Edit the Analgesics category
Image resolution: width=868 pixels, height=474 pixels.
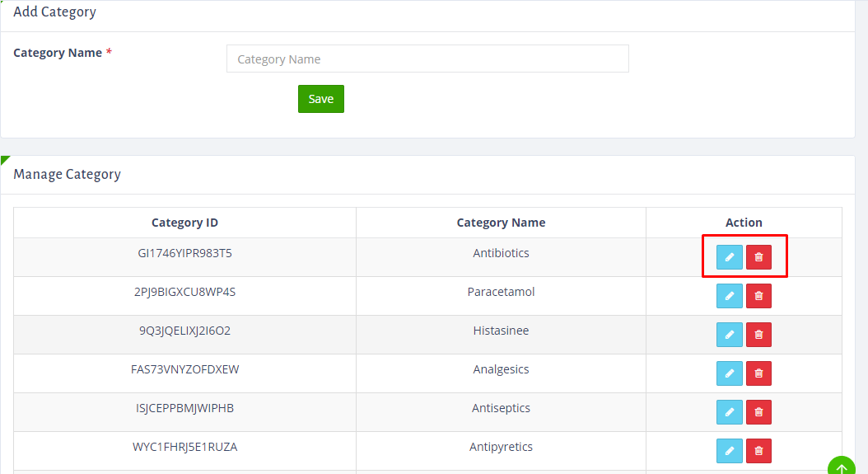pos(729,373)
